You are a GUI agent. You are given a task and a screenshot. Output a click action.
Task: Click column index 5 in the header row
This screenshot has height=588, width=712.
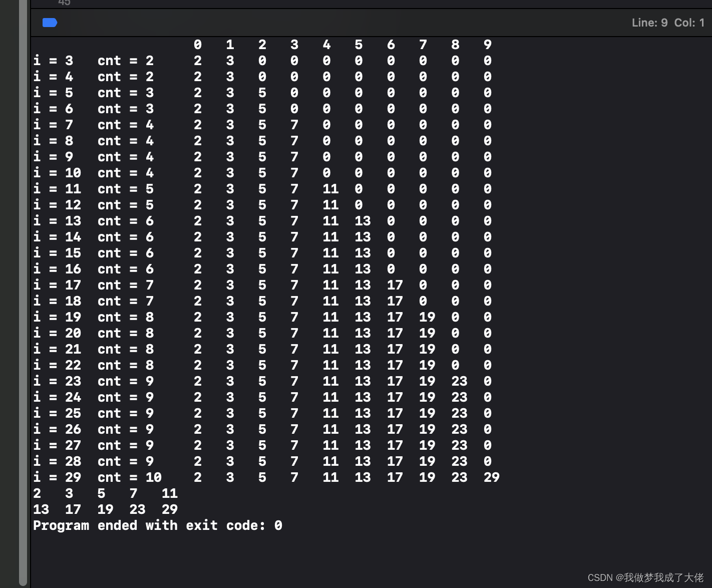[359, 45]
